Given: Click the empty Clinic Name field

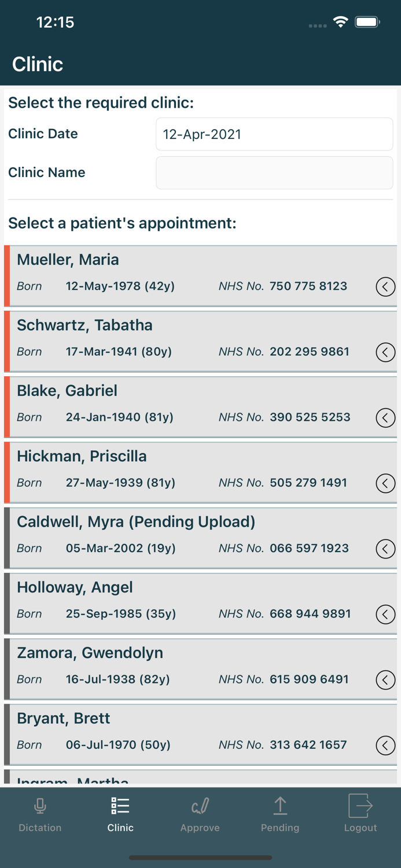Looking at the screenshot, I should pos(274,172).
